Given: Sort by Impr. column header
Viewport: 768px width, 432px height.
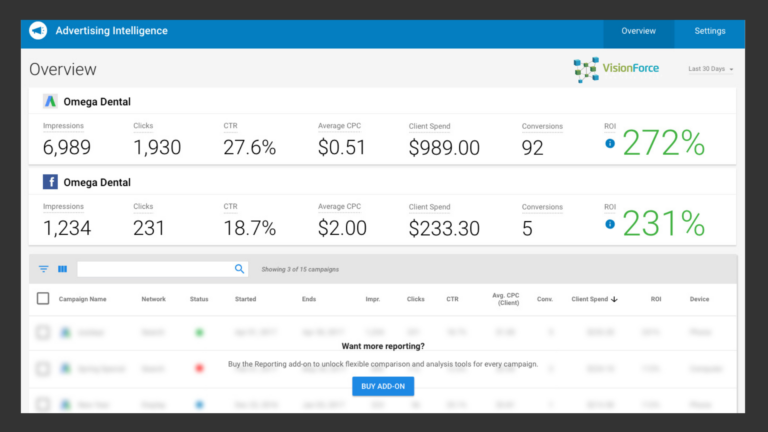Looking at the screenshot, I should point(373,299).
